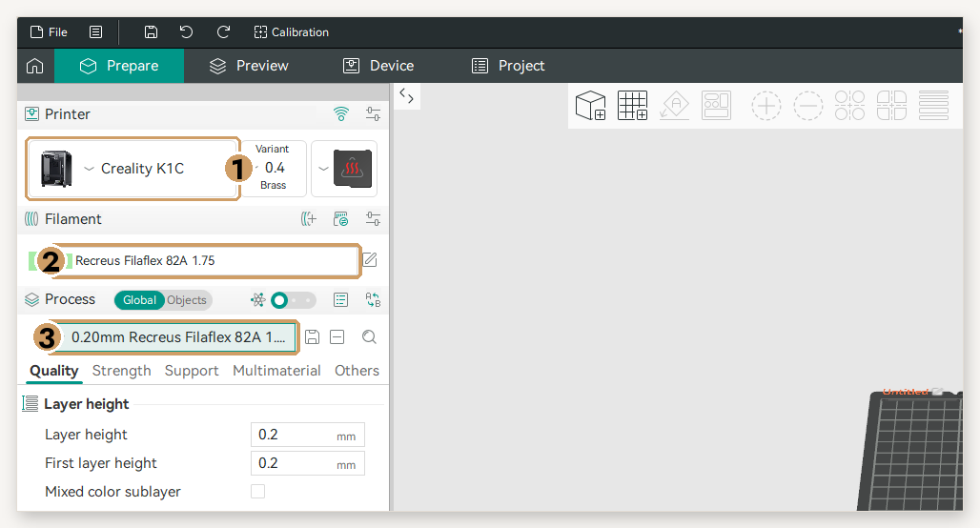Open the File menu
This screenshot has height=528, width=980.
click(49, 31)
